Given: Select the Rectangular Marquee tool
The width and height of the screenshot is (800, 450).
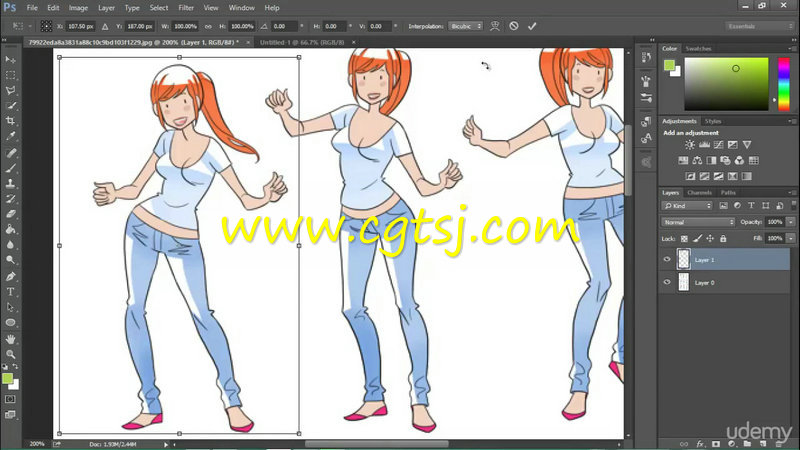Looking at the screenshot, I should click(10, 76).
